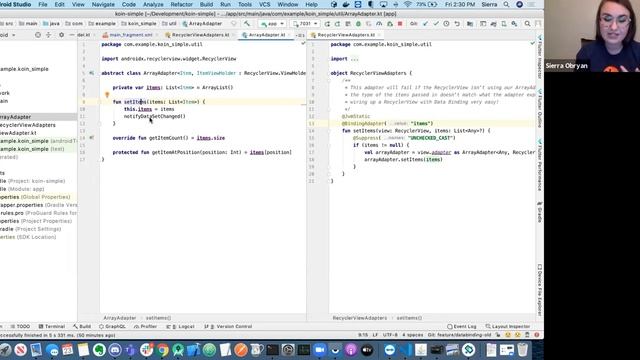Open the Terminal tool window
The width and height of the screenshot is (640, 360).
coord(52,327)
